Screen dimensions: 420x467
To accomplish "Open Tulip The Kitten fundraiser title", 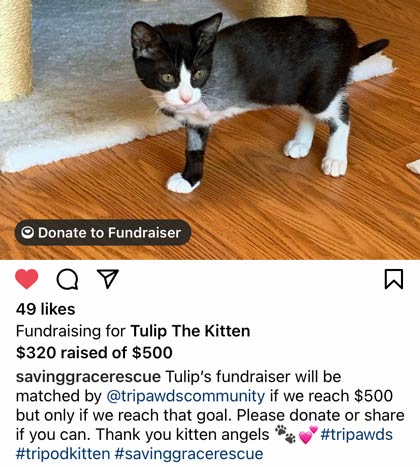I will [190, 331].
